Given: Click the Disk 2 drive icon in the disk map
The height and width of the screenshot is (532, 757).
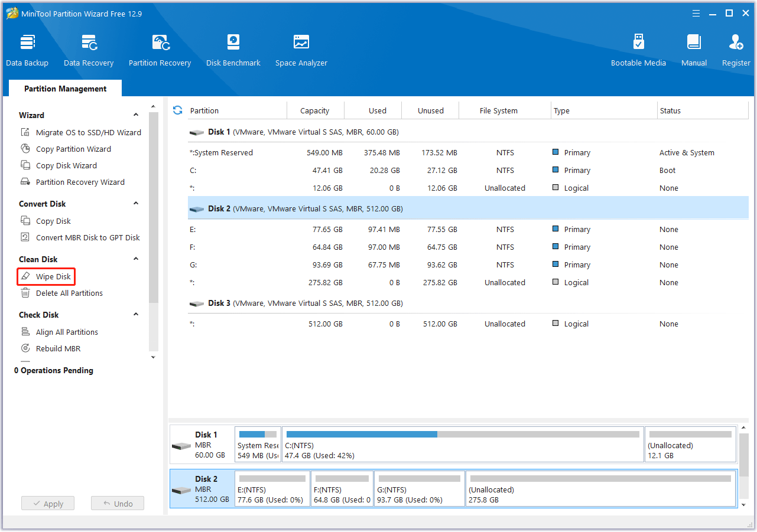Looking at the screenshot, I should [181, 490].
